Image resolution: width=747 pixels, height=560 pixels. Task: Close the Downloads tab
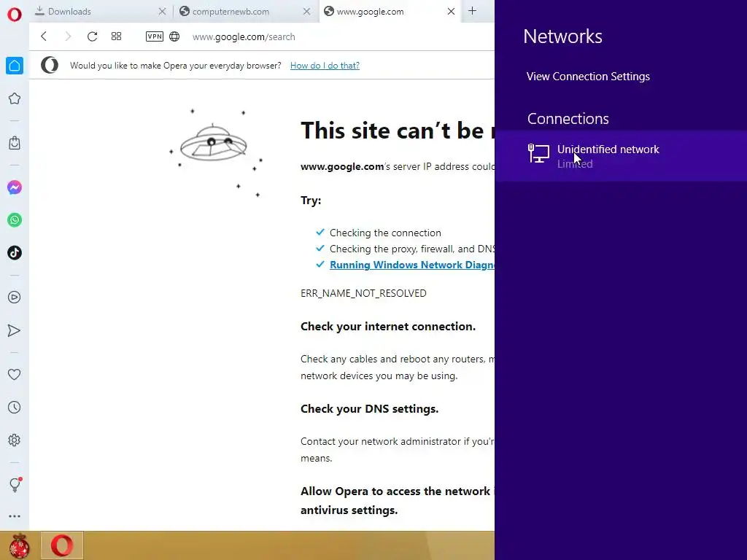point(162,12)
